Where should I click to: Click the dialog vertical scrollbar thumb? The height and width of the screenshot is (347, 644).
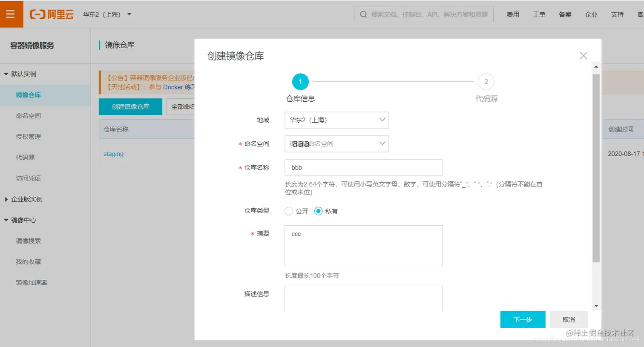596,168
